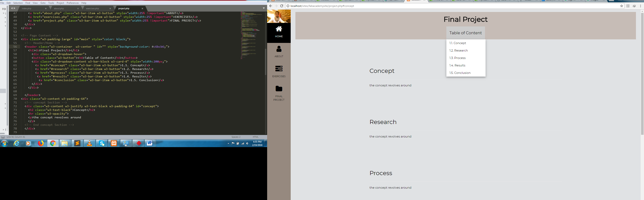Open the FINAL PROJECT folder icon in the sidebar
This screenshot has height=200, width=644.
click(x=279, y=89)
